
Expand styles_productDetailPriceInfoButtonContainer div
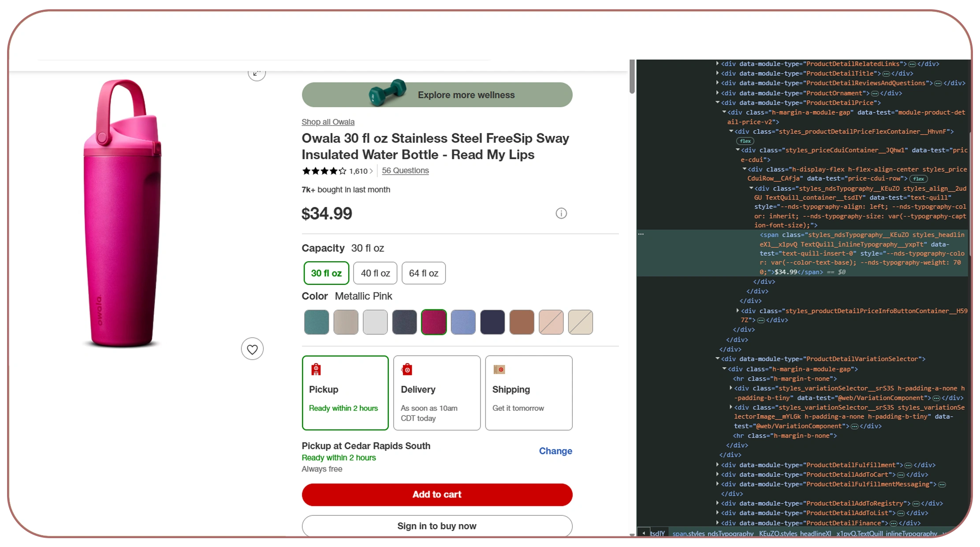point(738,311)
